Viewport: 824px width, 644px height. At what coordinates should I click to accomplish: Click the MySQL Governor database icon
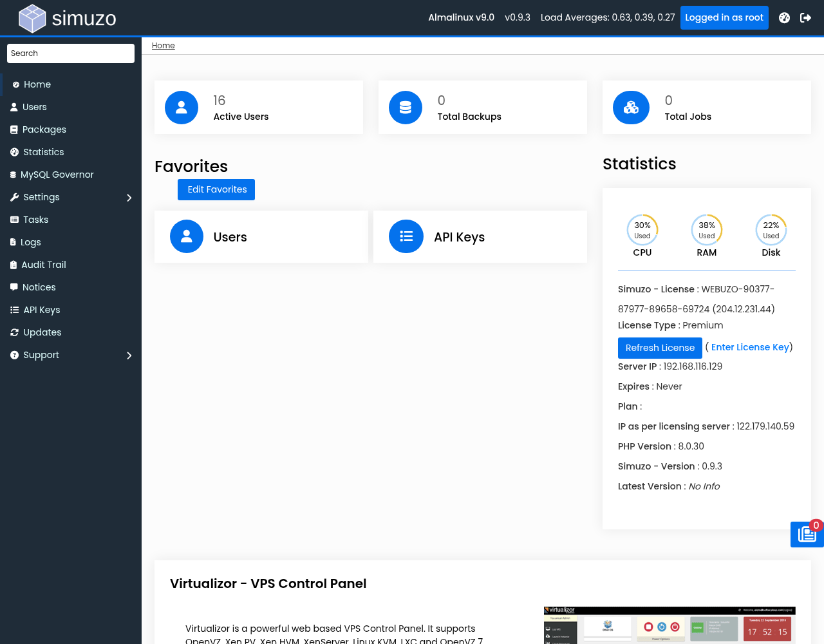(x=14, y=175)
